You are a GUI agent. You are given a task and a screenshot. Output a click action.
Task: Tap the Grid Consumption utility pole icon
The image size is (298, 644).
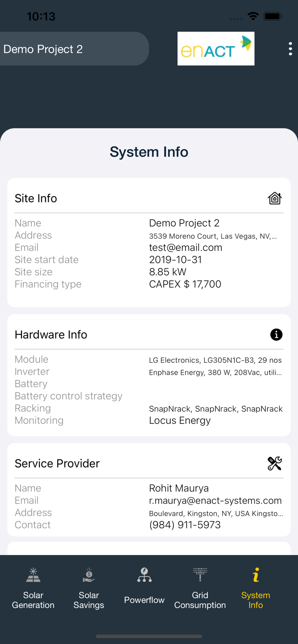tap(200, 574)
